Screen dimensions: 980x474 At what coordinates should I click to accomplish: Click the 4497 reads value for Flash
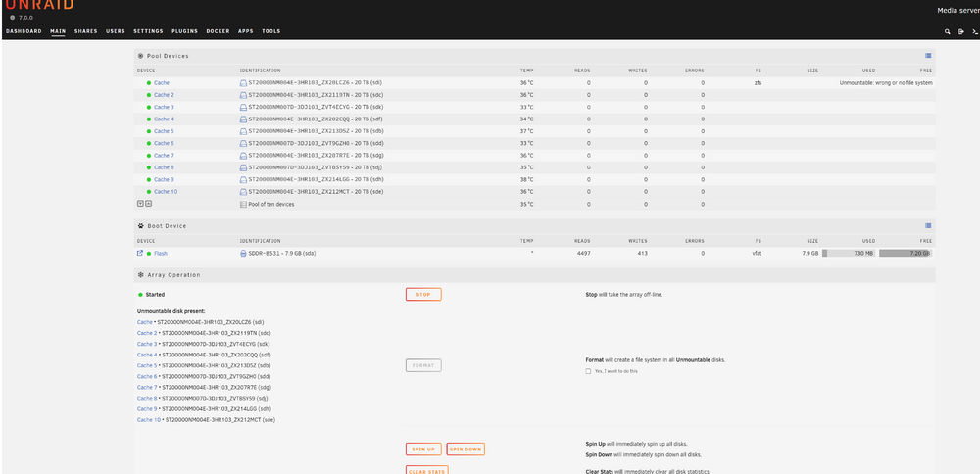tap(584, 254)
